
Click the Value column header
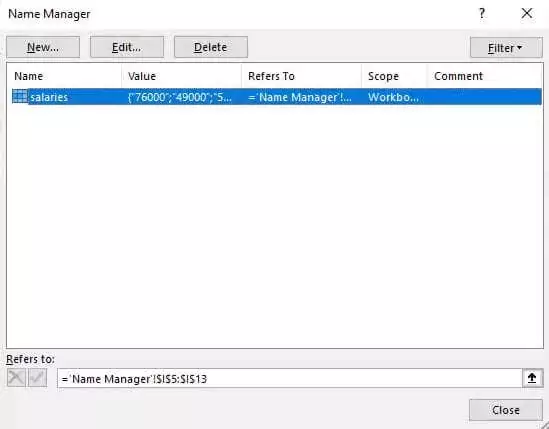[142, 76]
